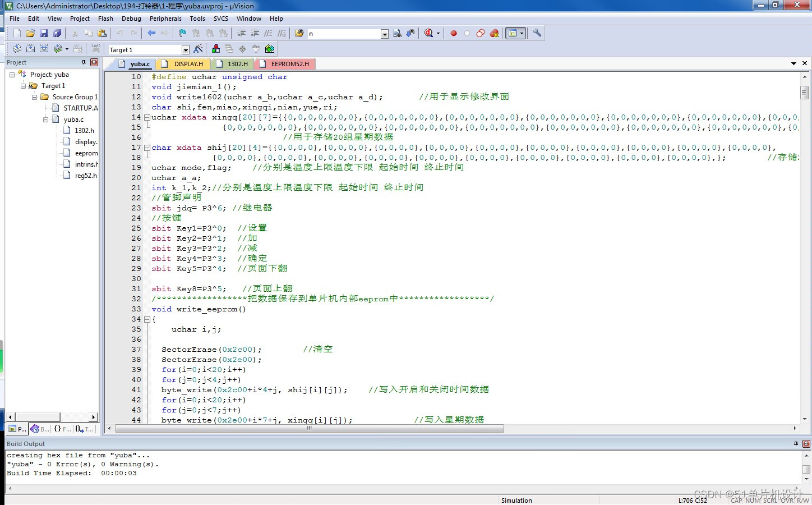
Task: Open the Peripherals menu
Action: [x=165, y=19]
